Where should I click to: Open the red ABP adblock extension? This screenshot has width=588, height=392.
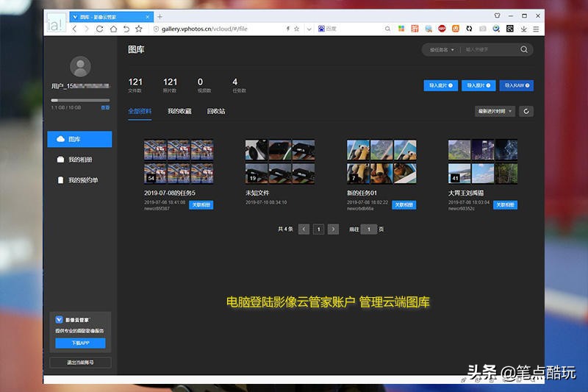click(442, 29)
